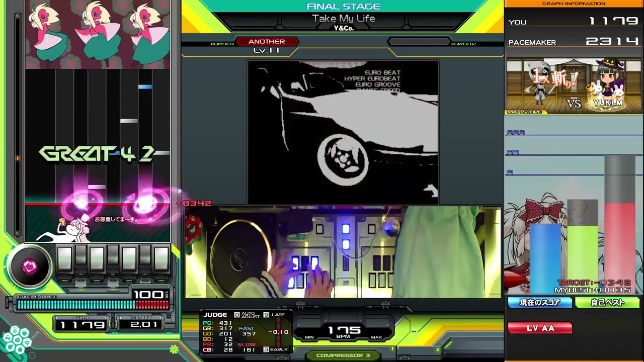The width and height of the screenshot is (644, 362).
Task: Click the AUTO ADJUST option labeled 0
Action: pyautogui.click(x=247, y=315)
